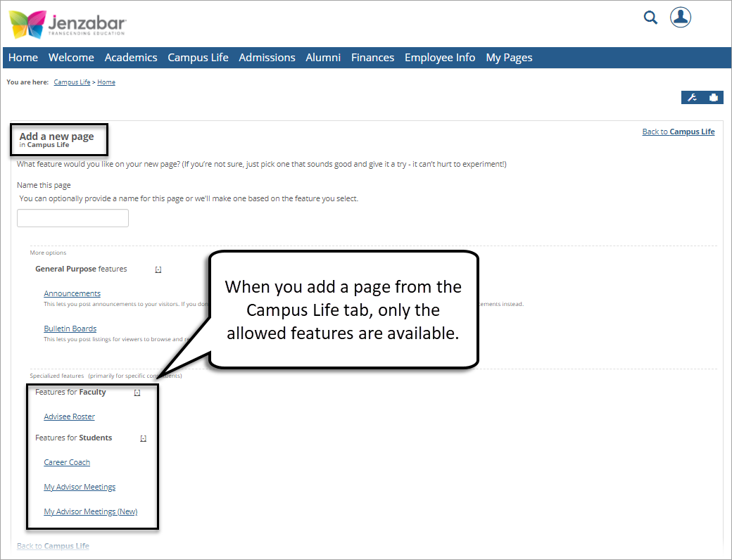Pick the My Advisor Meetings (New) feature
This screenshot has width=732, height=560.
click(91, 512)
